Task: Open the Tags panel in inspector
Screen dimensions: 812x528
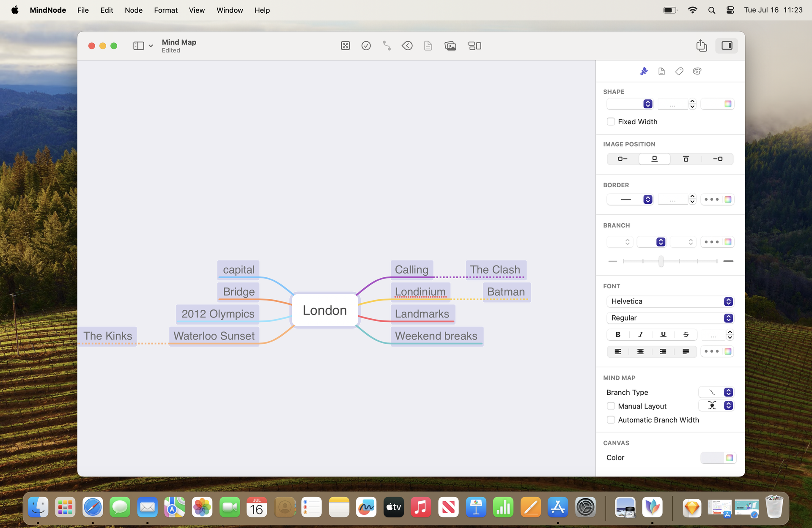Action: pos(679,71)
